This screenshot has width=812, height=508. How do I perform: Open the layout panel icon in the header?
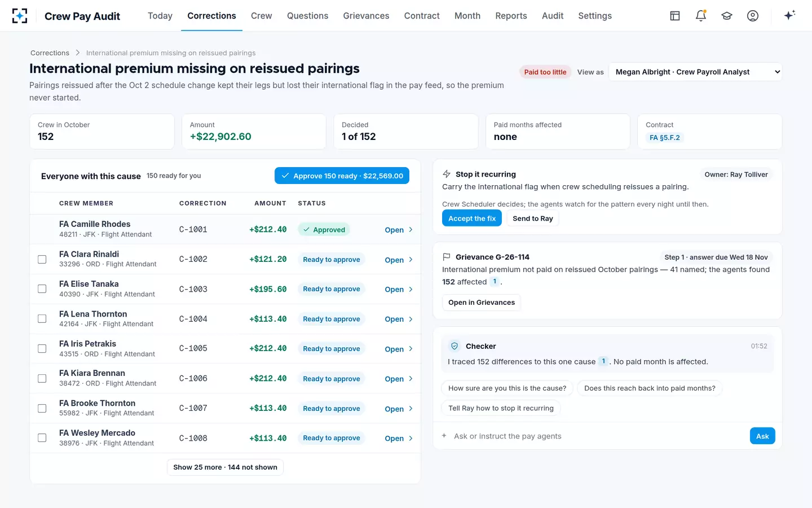coord(675,16)
